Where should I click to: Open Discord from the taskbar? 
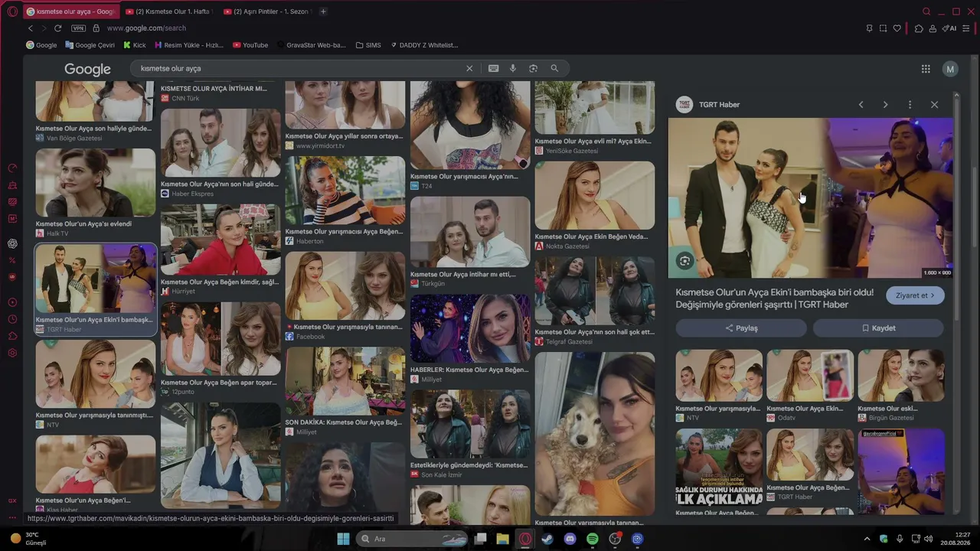pyautogui.click(x=570, y=539)
